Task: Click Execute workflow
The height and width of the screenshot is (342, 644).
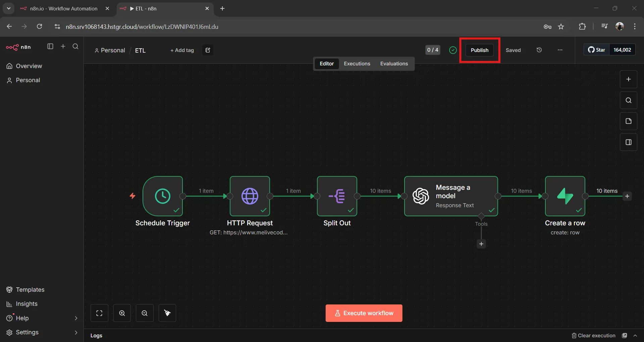Action: point(364,313)
